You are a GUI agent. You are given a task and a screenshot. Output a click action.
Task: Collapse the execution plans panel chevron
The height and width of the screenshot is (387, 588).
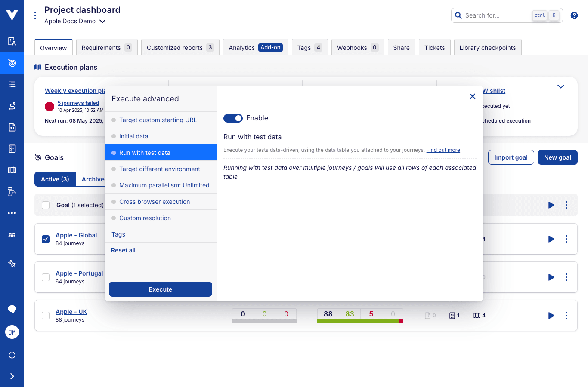[560, 86]
